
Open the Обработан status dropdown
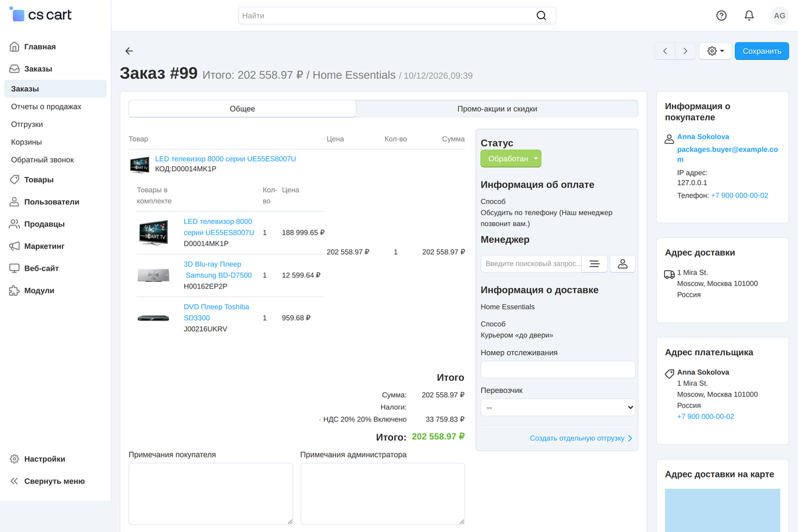click(511, 159)
